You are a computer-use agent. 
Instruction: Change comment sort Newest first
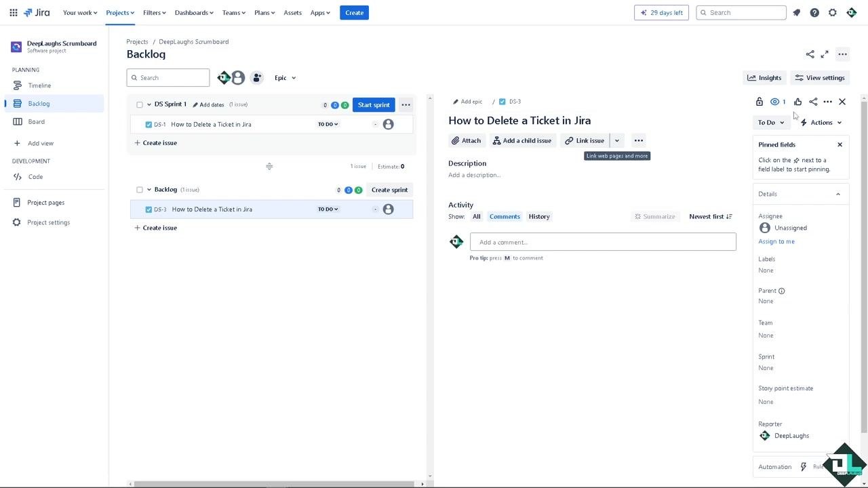711,217
